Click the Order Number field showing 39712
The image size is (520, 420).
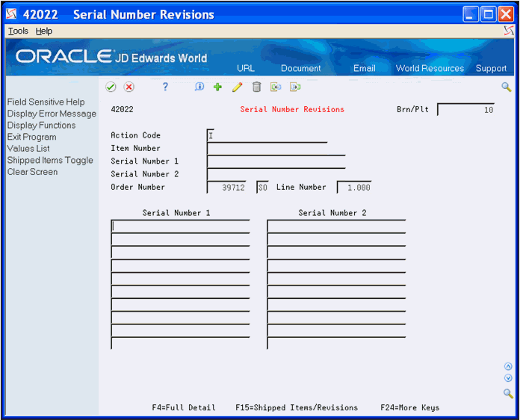[226, 188]
